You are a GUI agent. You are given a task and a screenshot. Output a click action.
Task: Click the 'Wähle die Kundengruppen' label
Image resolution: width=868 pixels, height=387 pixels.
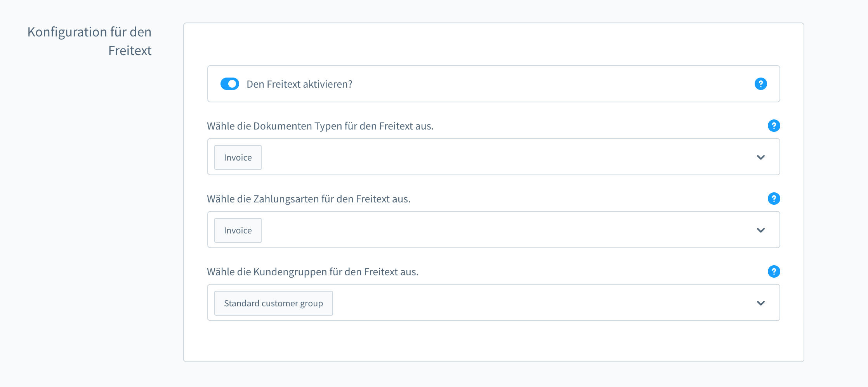[x=312, y=272]
